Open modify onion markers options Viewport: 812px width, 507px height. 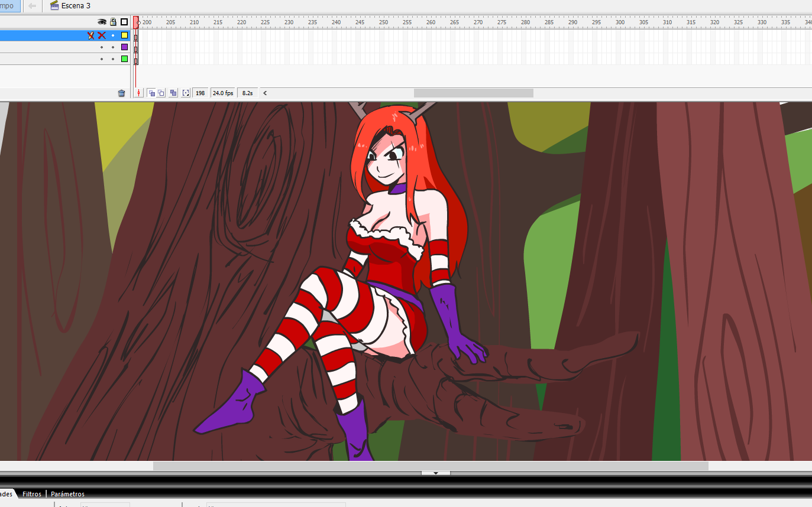(x=186, y=93)
